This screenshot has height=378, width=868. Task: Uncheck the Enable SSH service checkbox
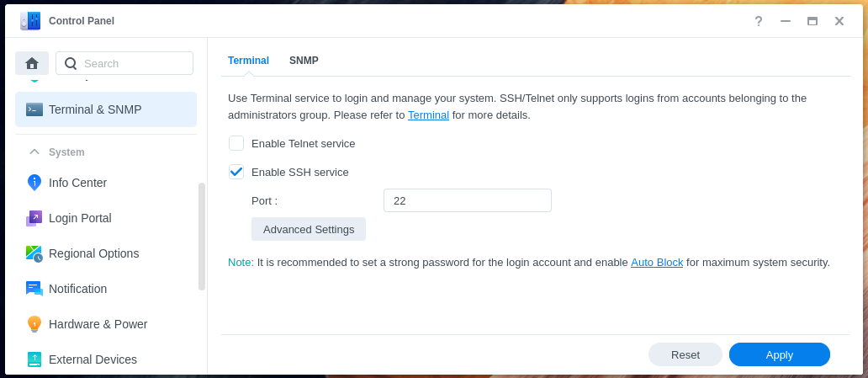click(x=236, y=172)
